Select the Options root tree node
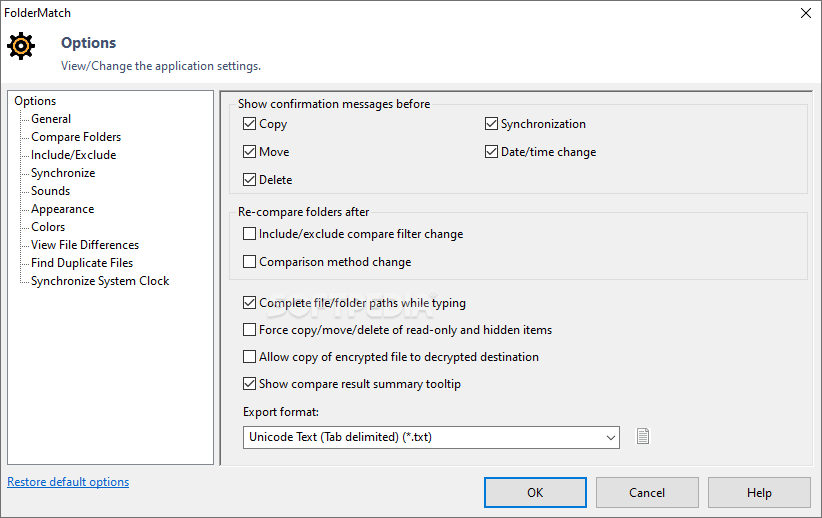This screenshot has width=822, height=518. pyautogui.click(x=35, y=101)
